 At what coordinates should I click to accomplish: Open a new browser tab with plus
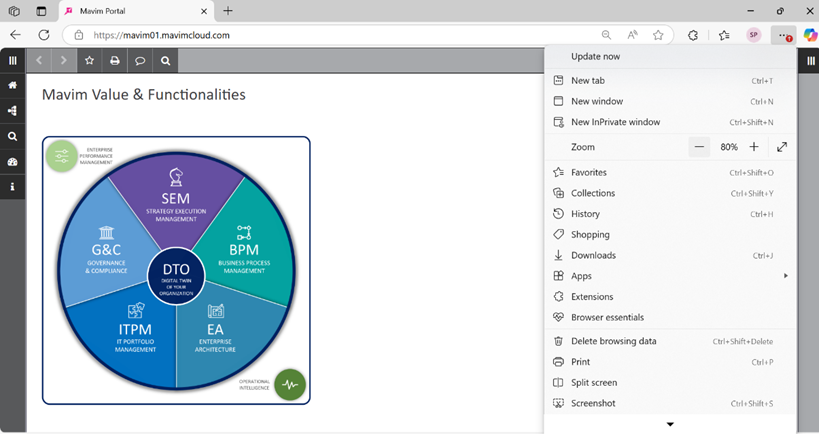(x=228, y=10)
